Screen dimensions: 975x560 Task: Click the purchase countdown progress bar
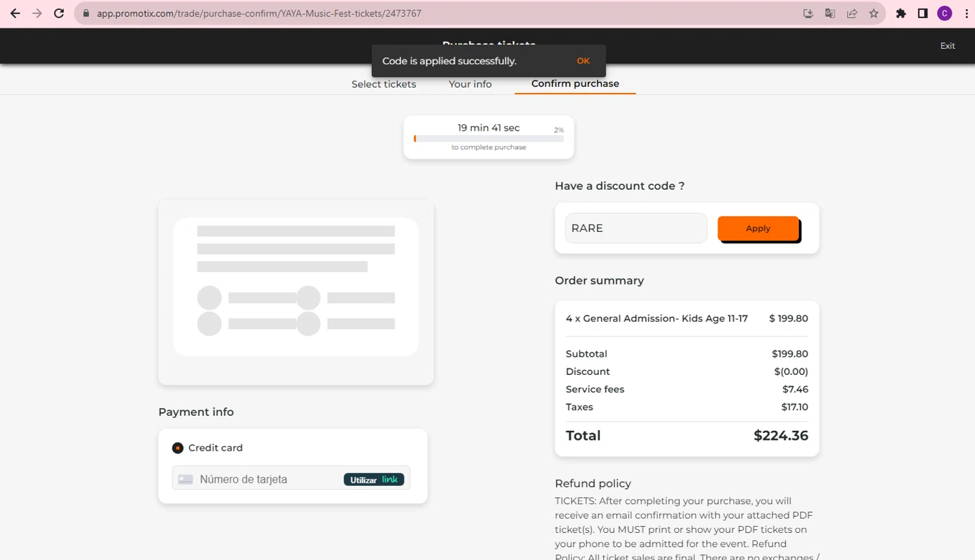489,138
